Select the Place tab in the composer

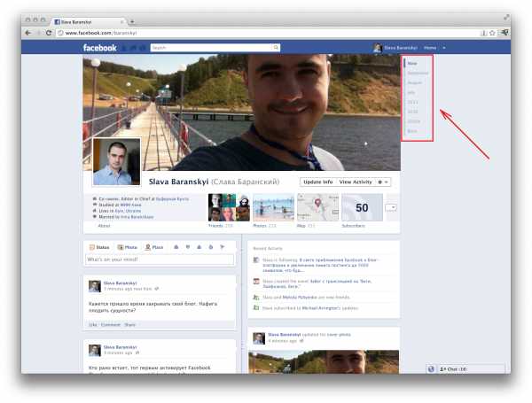pyautogui.click(x=154, y=247)
